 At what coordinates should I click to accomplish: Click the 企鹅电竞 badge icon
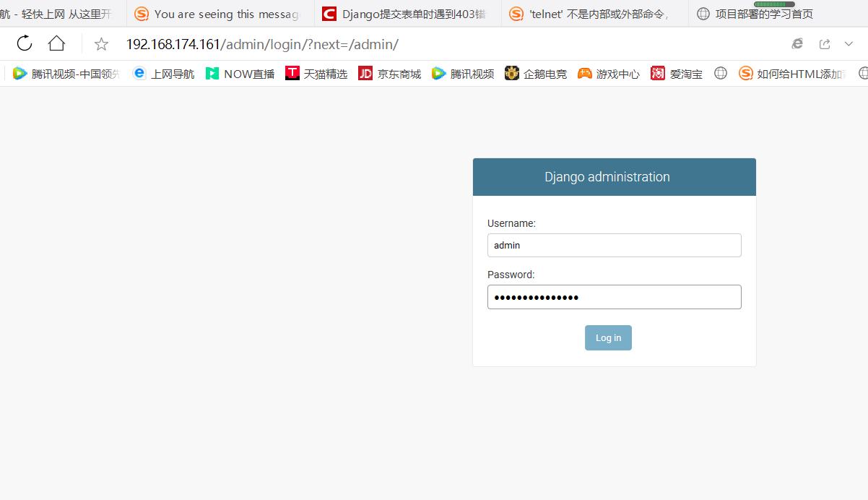tap(512, 73)
